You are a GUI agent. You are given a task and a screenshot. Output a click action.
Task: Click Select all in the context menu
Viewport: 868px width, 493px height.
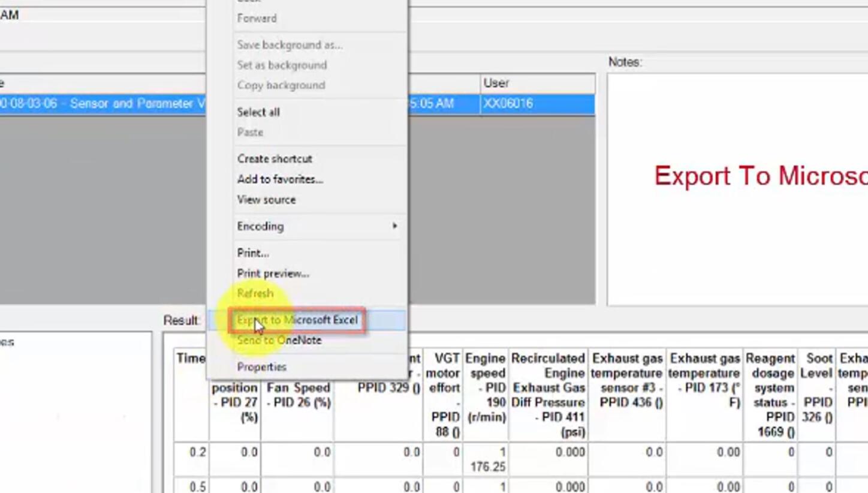(258, 112)
